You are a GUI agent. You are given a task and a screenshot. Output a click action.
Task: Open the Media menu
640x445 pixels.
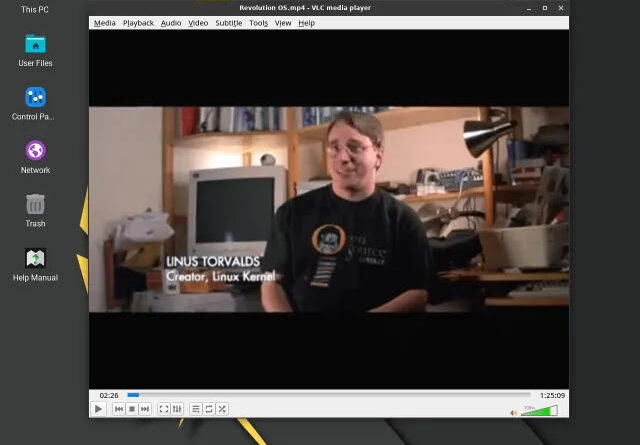[x=104, y=23]
